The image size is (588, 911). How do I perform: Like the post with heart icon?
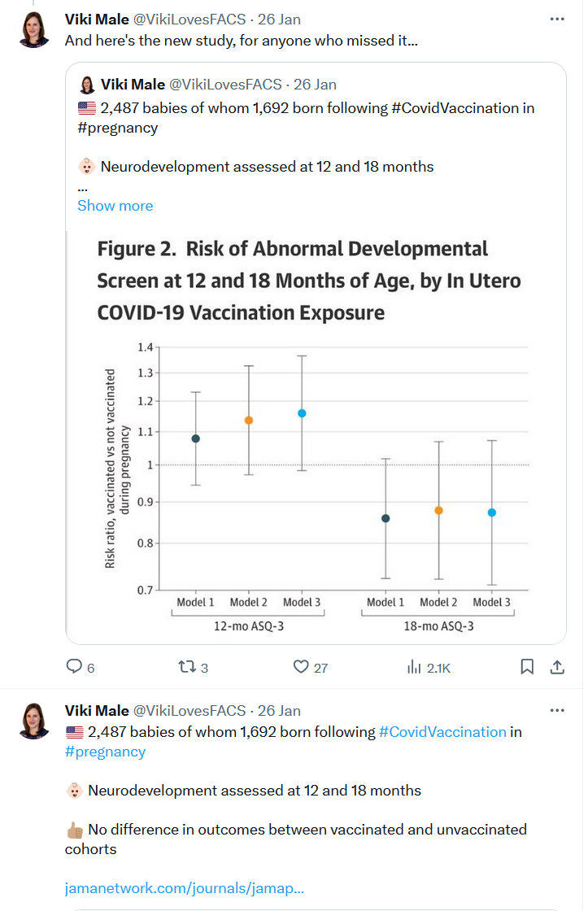[300, 666]
